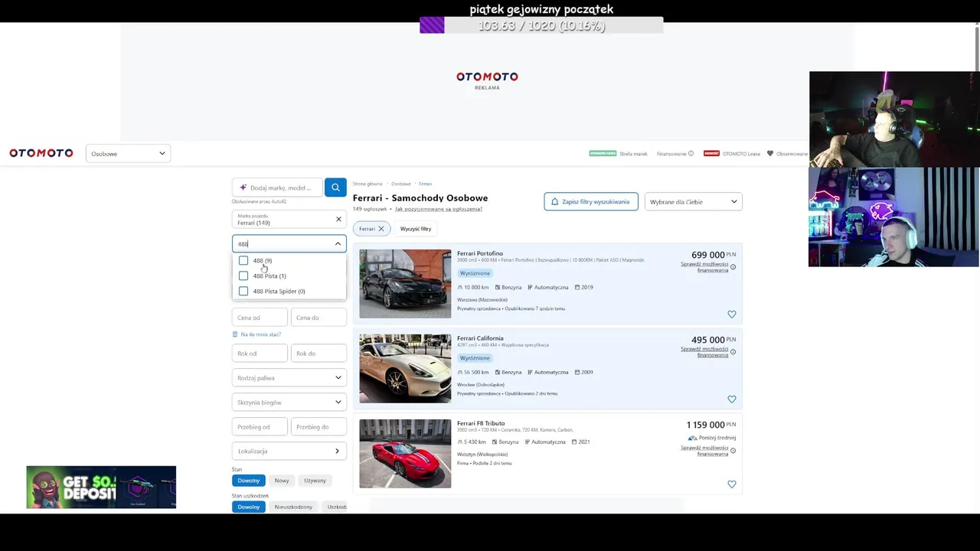Favorite the Ferrari California listing heart
This screenshot has width=980, height=551.
pyautogui.click(x=732, y=399)
